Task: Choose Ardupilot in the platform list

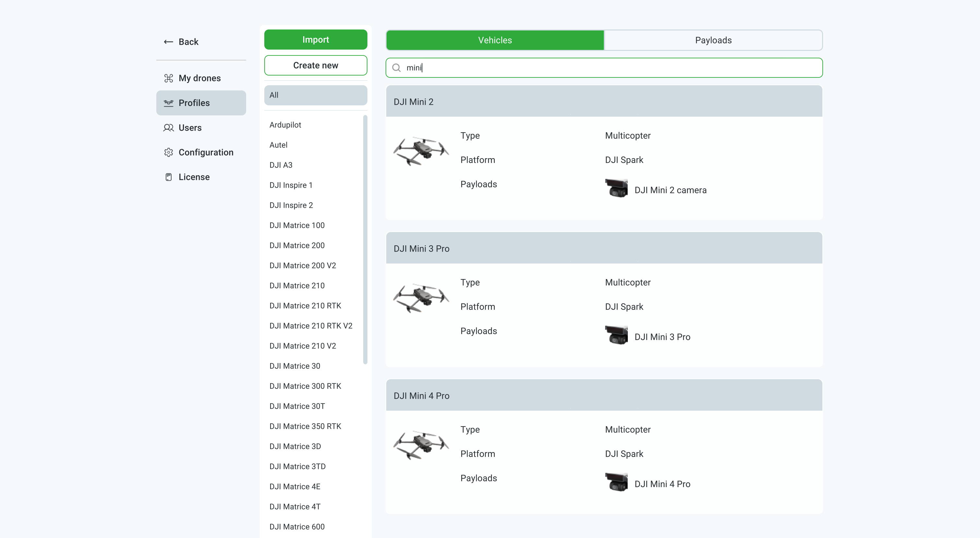Action: (x=285, y=125)
